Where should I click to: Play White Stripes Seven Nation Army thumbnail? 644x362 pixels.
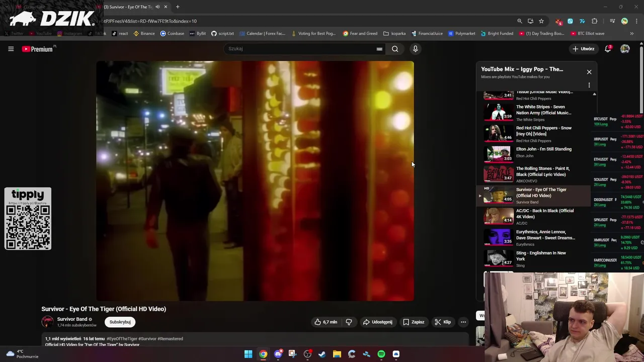coord(498,112)
